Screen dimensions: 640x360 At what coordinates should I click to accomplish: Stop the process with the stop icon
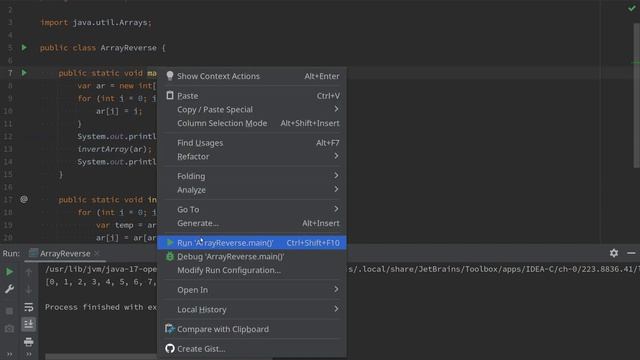tap(9, 311)
